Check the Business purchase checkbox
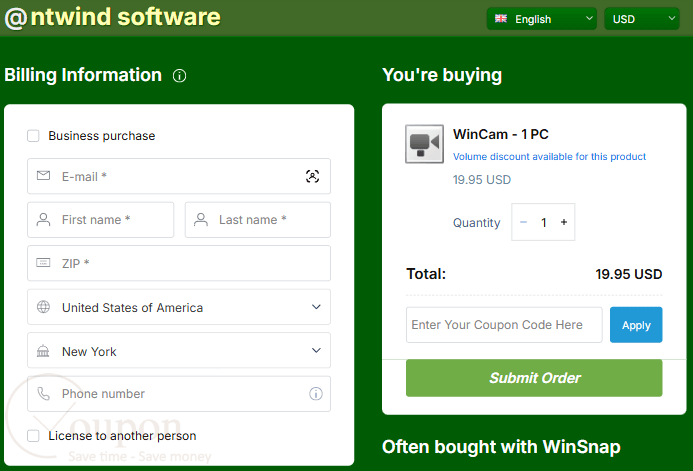 (33, 136)
